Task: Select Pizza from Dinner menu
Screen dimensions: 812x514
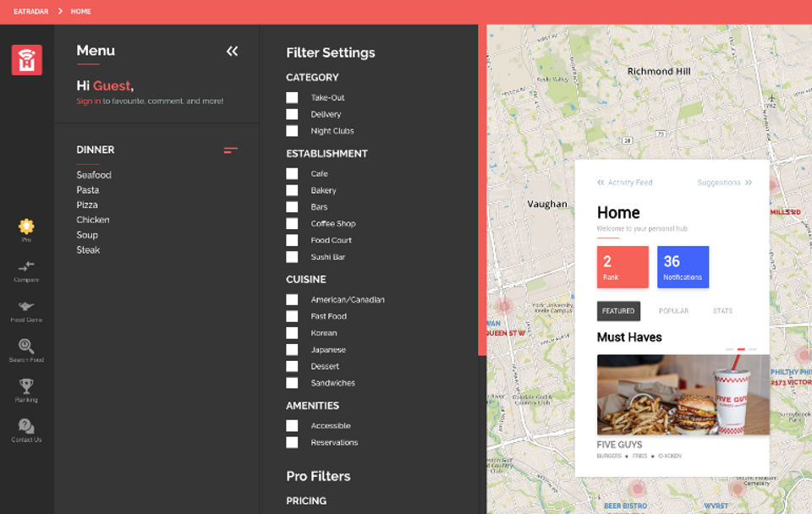Action: point(87,205)
